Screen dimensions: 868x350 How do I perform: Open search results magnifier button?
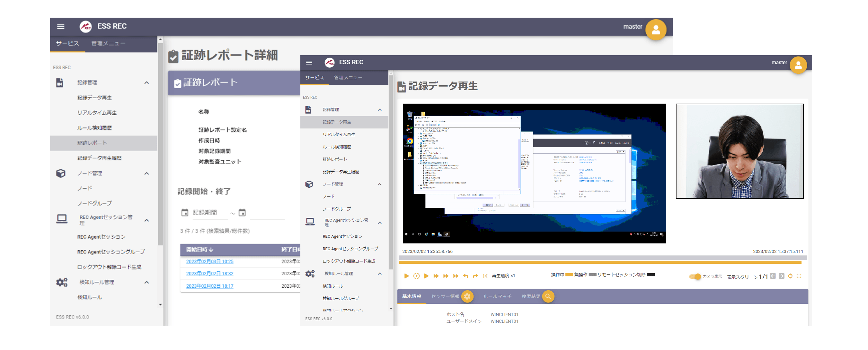coord(548,296)
